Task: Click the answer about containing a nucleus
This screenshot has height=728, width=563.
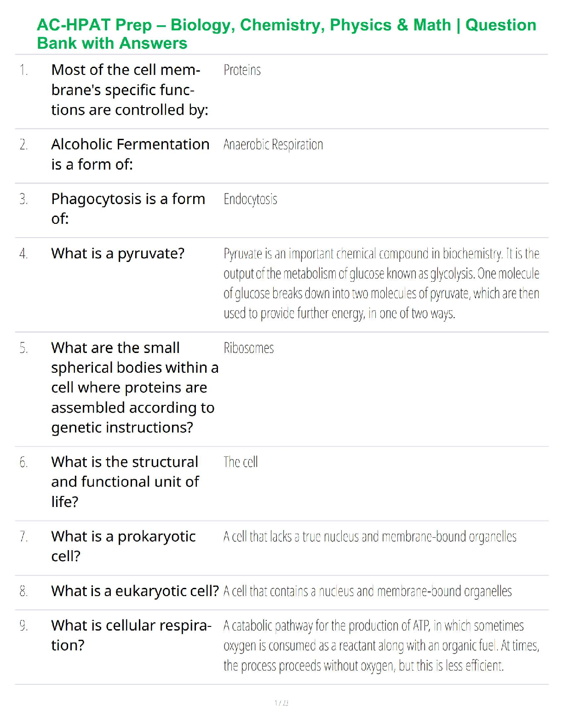Action: point(368,591)
